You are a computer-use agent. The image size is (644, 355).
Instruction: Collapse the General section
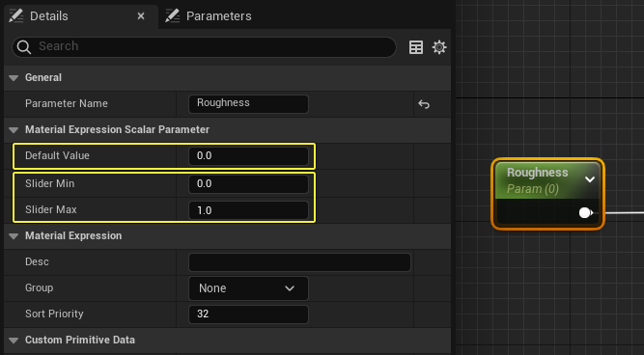point(14,77)
